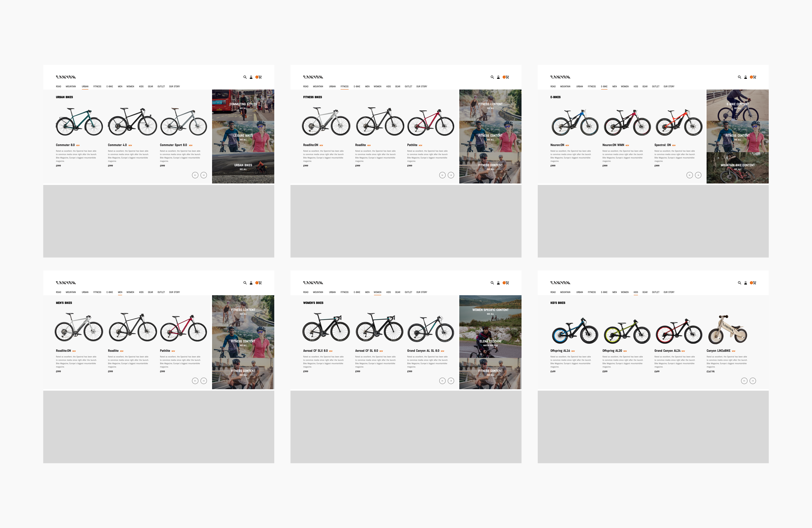Click the Canyon LIKEaBIKE wooden bike image
This screenshot has height=528, width=812.
pyautogui.click(x=728, y=330)
